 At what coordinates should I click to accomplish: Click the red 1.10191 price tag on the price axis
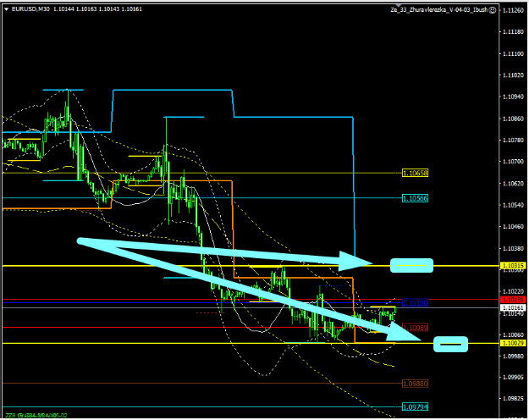513,299
